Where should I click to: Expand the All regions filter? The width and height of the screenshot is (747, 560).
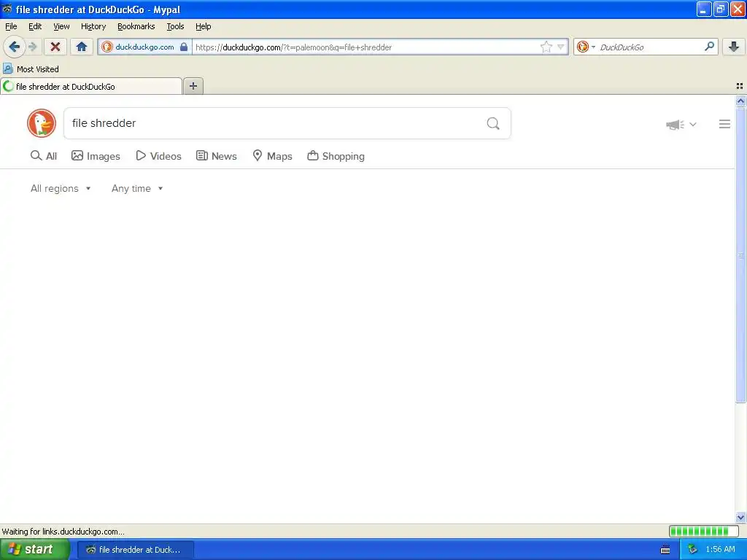(x=61, y=189)
